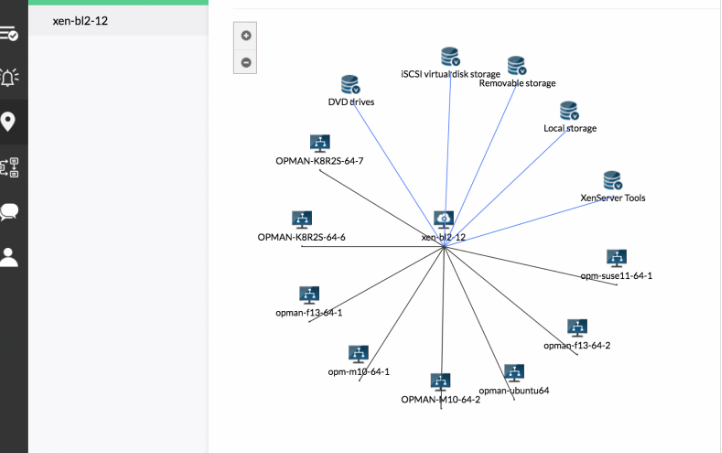Select the Removable storage icon
Image resolution: width=722 pixels, height=453 pixels.
pyautogui.click(x=517, y=65)
